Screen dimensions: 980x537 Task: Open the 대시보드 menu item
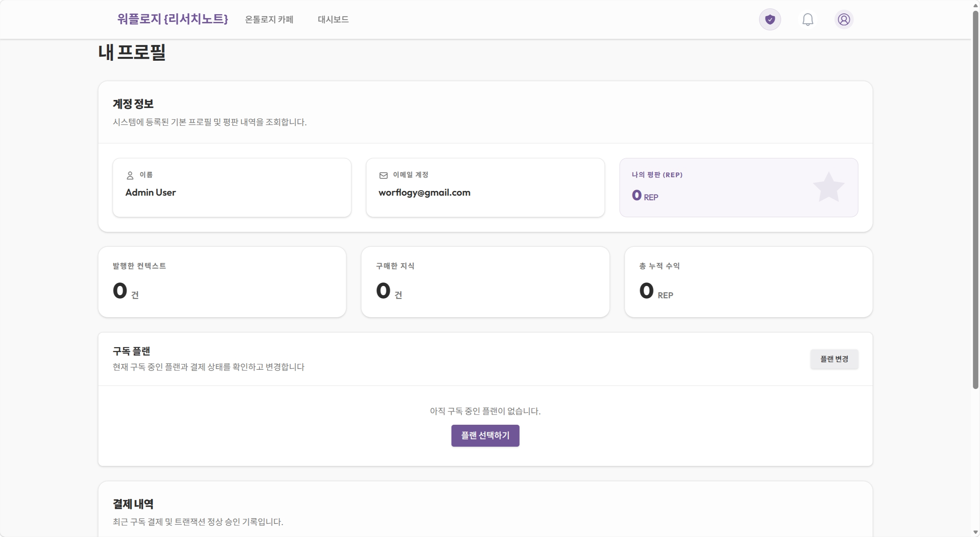(333, 19)
